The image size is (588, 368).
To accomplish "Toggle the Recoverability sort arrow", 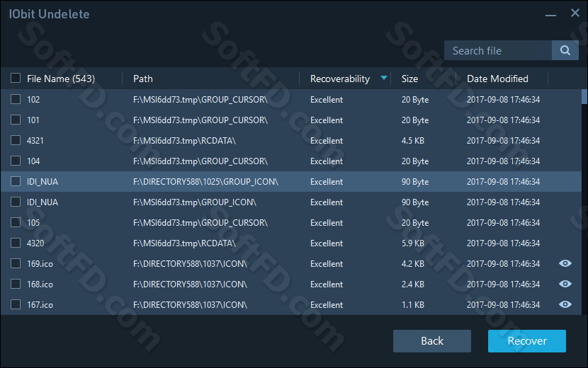I will (x=384, y=78).
